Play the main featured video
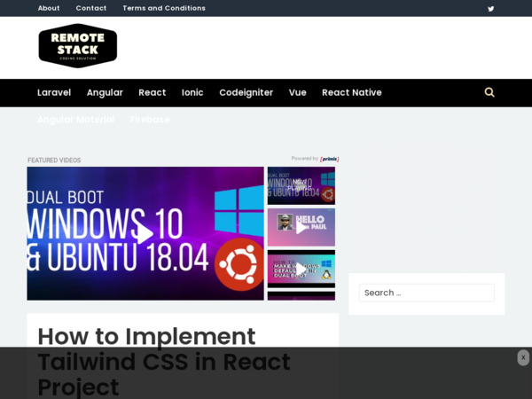The width and height of the screenshot is (532, 399). 145,233
